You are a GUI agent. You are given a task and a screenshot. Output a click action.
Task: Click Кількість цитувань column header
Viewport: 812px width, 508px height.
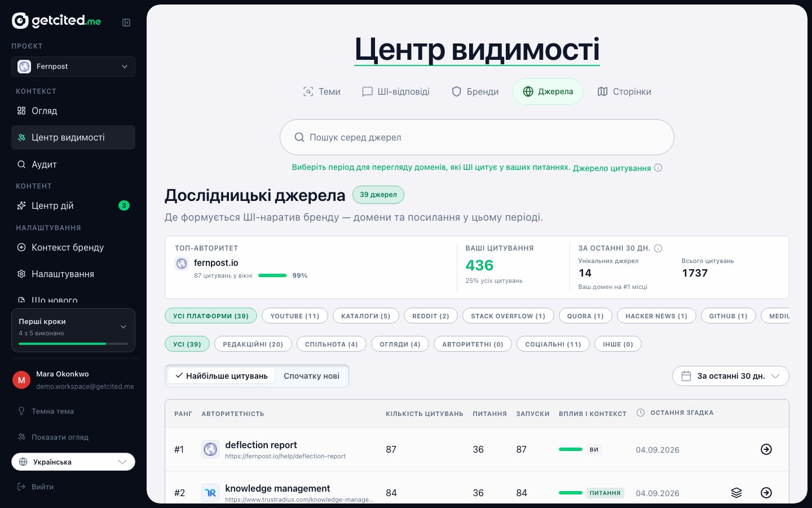coord(425,414)
